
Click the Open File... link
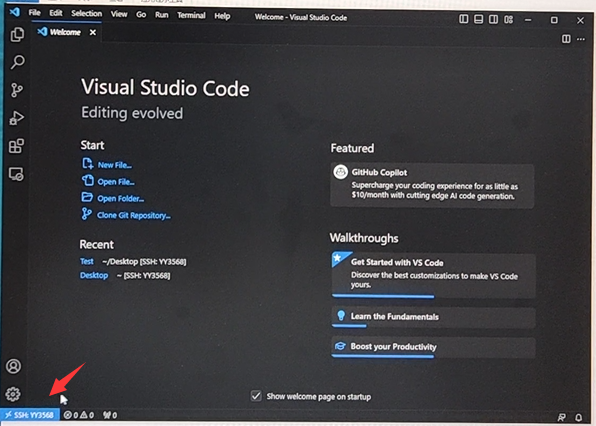tap(116, 182)
